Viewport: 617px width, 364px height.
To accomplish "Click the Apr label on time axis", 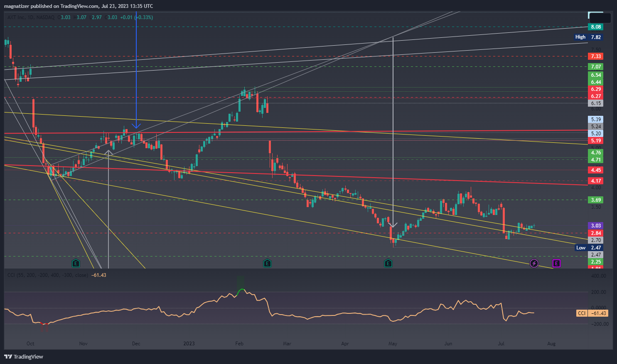I will 345,344.
